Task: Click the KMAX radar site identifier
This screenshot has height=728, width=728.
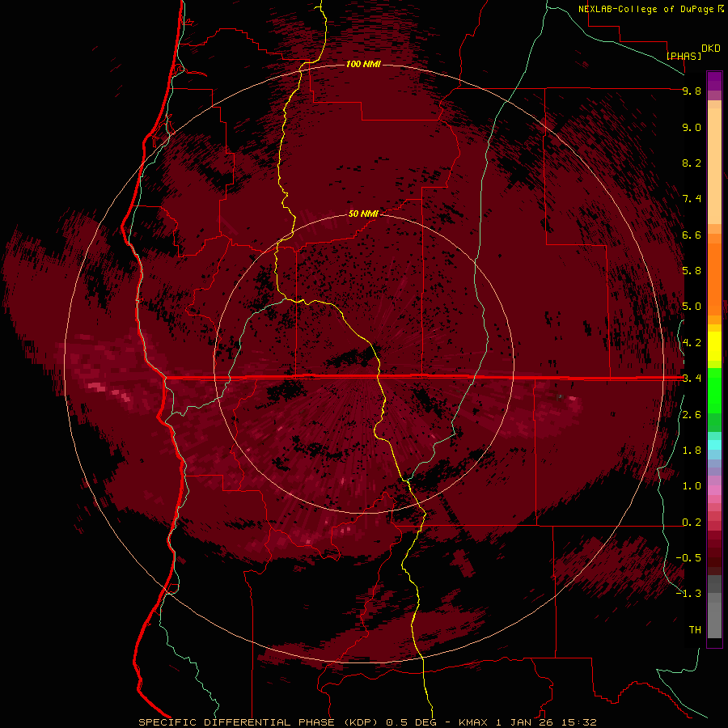Action: [x=473, y=722]
